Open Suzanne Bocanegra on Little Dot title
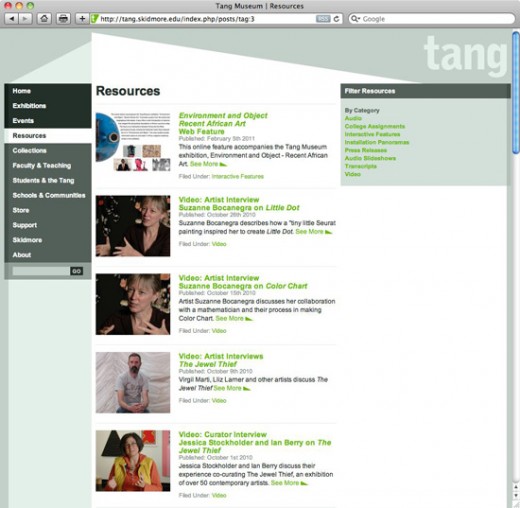 [239, 204]
